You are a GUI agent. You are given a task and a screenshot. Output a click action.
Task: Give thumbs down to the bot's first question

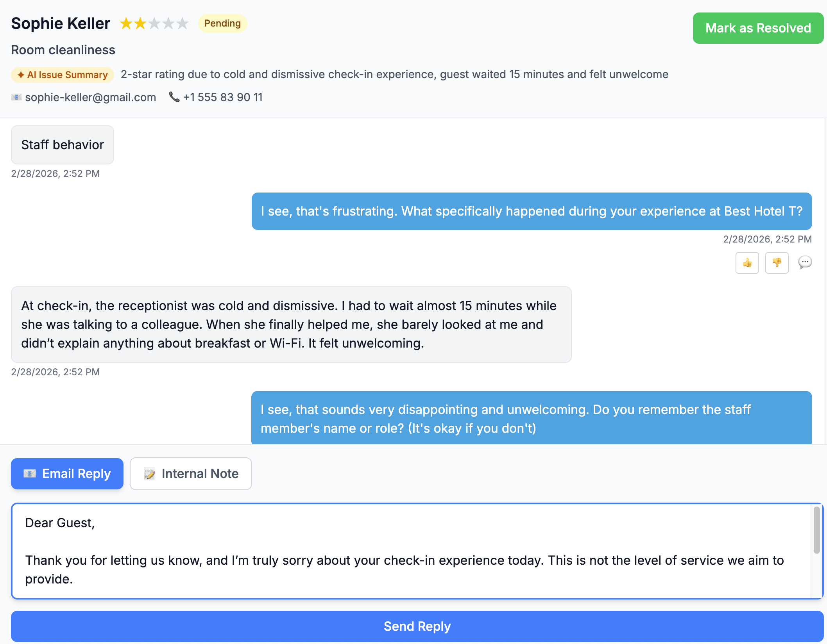coord(776,263)
